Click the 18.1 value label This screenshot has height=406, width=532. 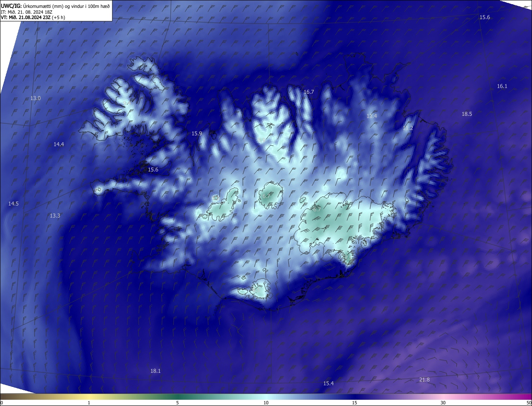[155, 371]
